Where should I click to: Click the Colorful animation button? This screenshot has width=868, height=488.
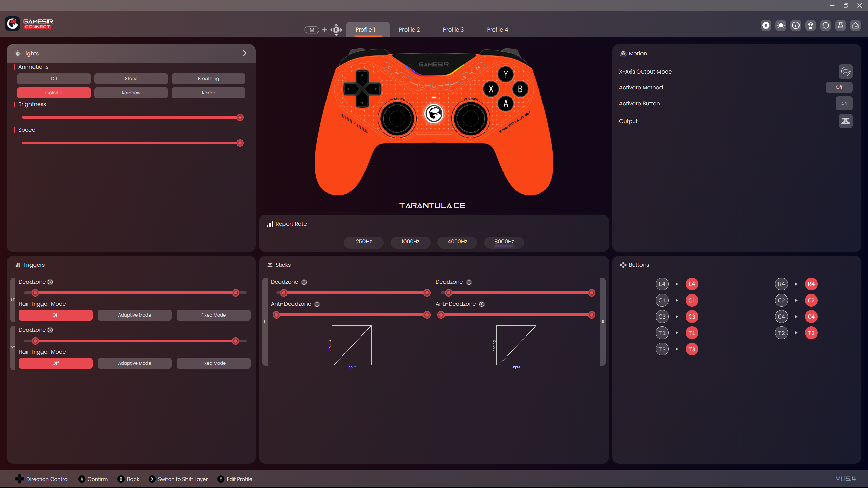tap(54, 93)
